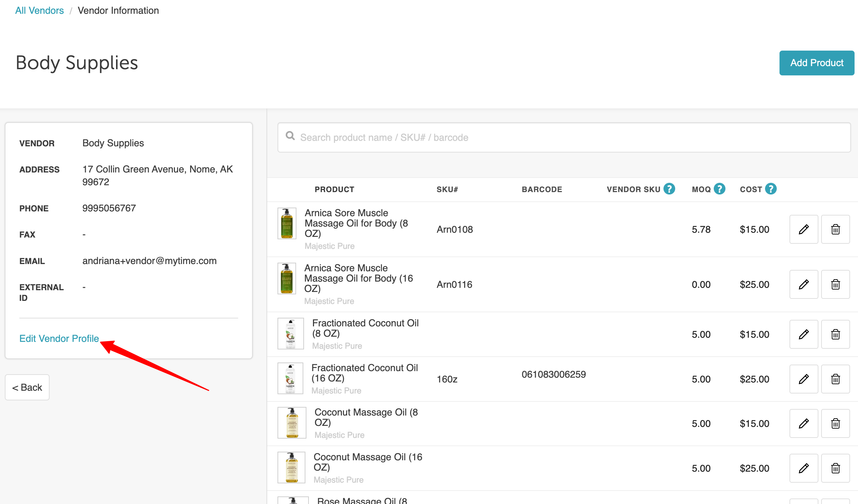Edit Coconut Massage Oil 16 OZ row

point(803,468)
